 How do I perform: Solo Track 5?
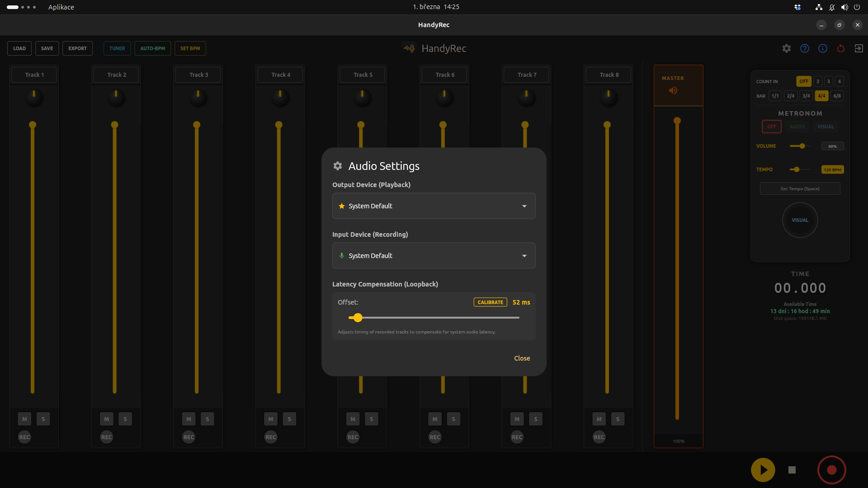(x=371, y=419)
